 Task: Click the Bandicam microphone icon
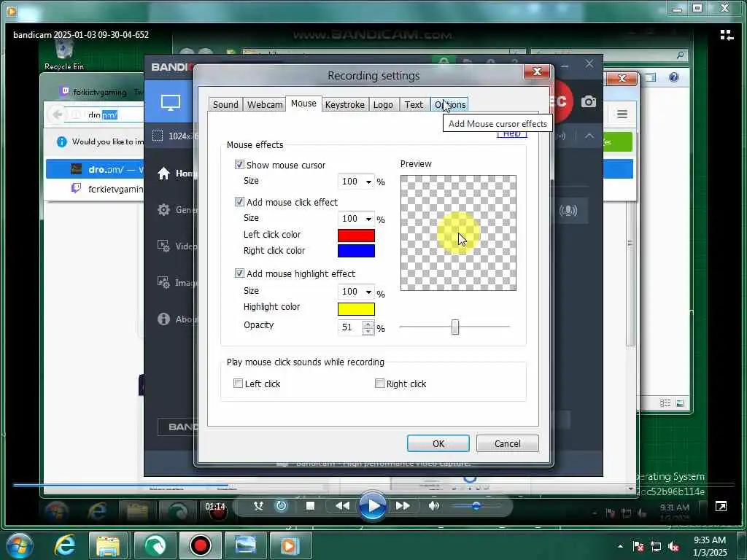click(568, 211)
